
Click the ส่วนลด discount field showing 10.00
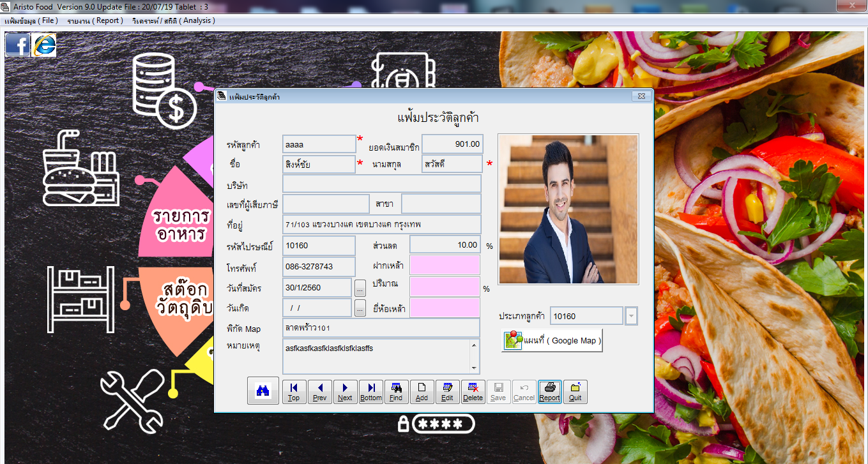(x=446, y=245)
